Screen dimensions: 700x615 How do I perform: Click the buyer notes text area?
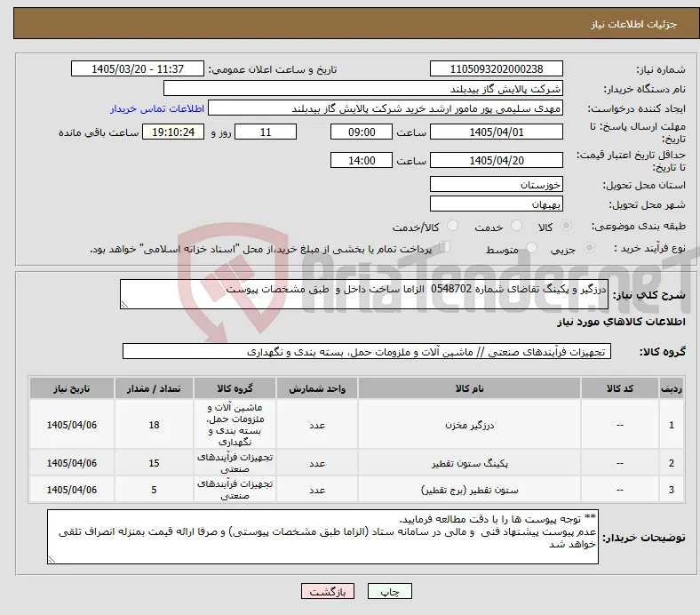(x=322, y=537)
